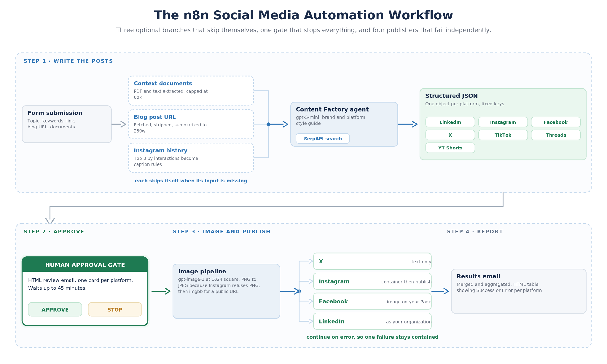This screenshot has height=364, width=607.
Task: Select the TikTok chip in Structured JSON
Action: [x=503, y=135]
